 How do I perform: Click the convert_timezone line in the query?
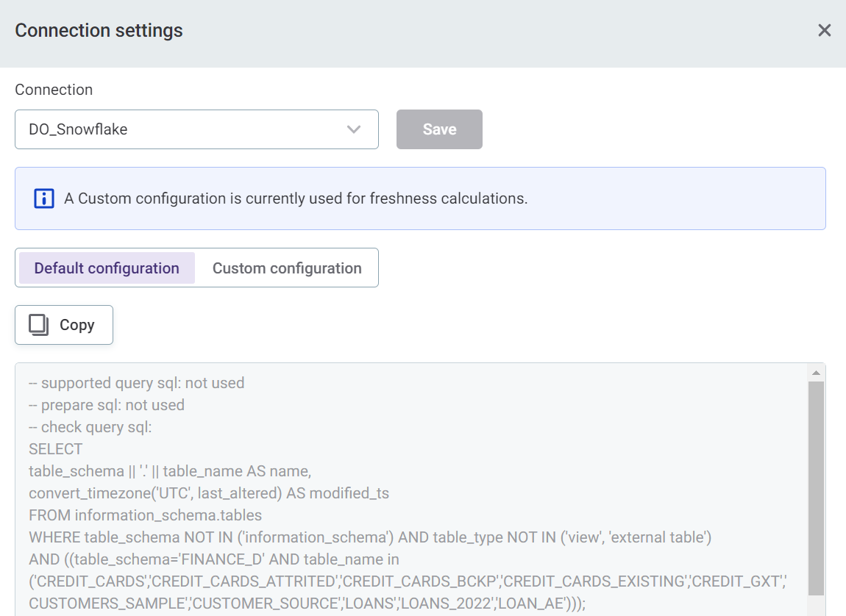click(208, 493)
